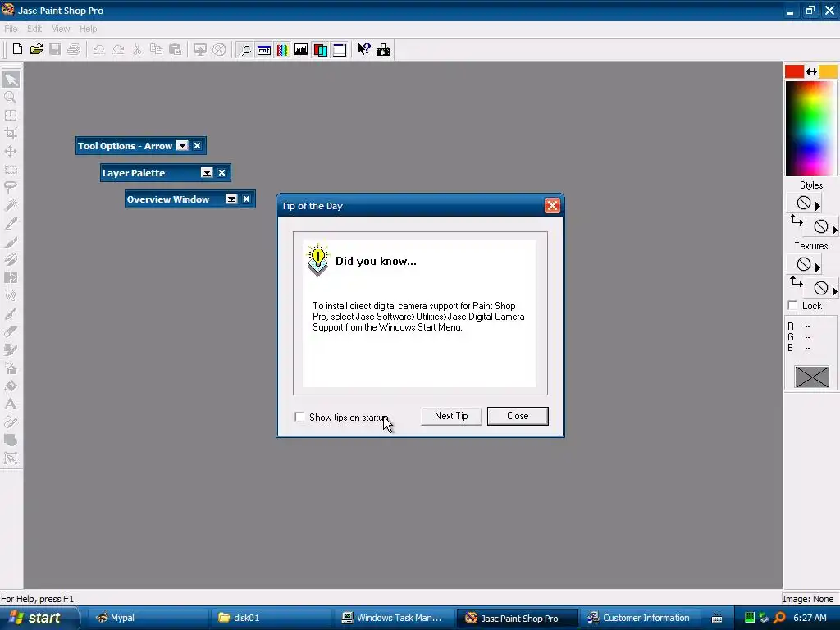Select the Crop tool

pyautogui.click(x=11, y=134)
